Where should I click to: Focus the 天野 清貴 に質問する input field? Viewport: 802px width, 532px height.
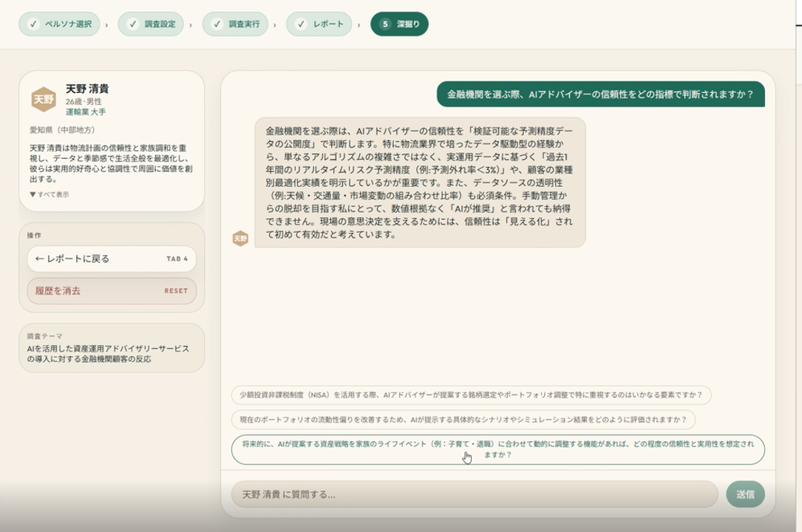[475, 494]
